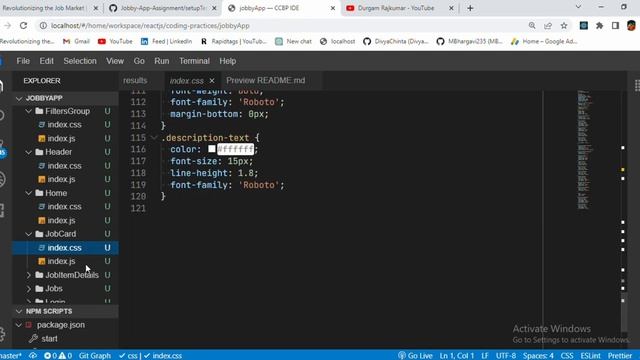Screen dimensions: 640x360
Task: Fold the .description-text rule at line 115
Action: (x=154, y=138)
